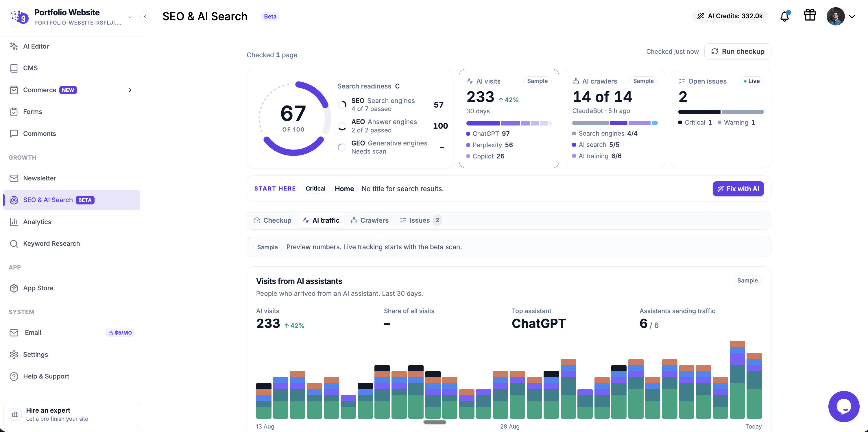
Task: Click the Open issues severity bar
Action: (x=721, y=112)
